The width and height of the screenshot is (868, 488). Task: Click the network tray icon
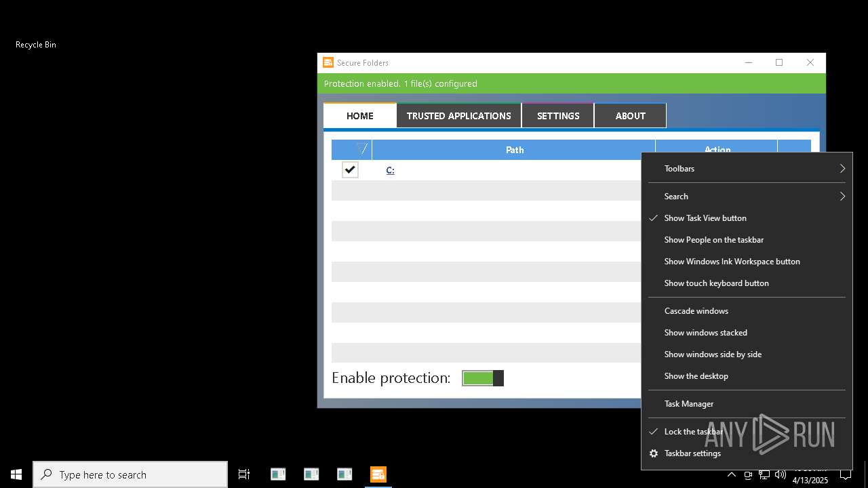(764, 474)
